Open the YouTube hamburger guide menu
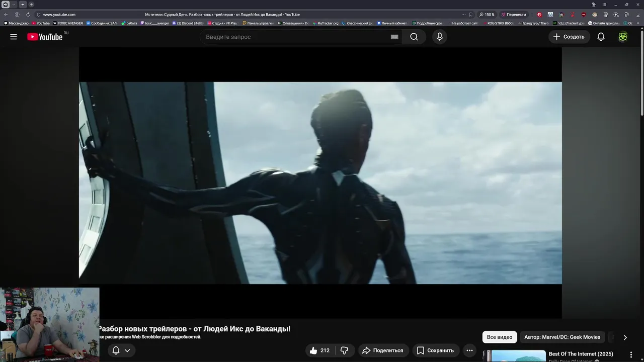The height and width of the screenshot is (362, 644). [14, 37]
